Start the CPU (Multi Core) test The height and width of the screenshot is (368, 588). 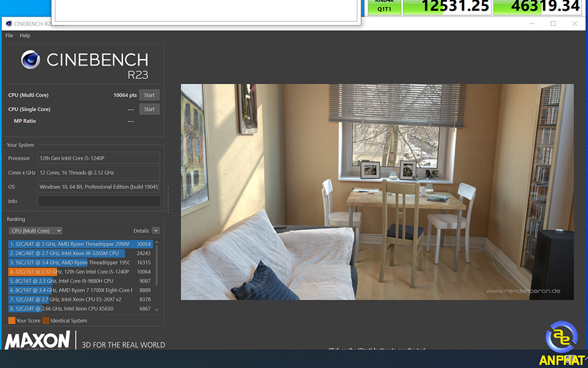pyautogui.click(x=149, y=95)
